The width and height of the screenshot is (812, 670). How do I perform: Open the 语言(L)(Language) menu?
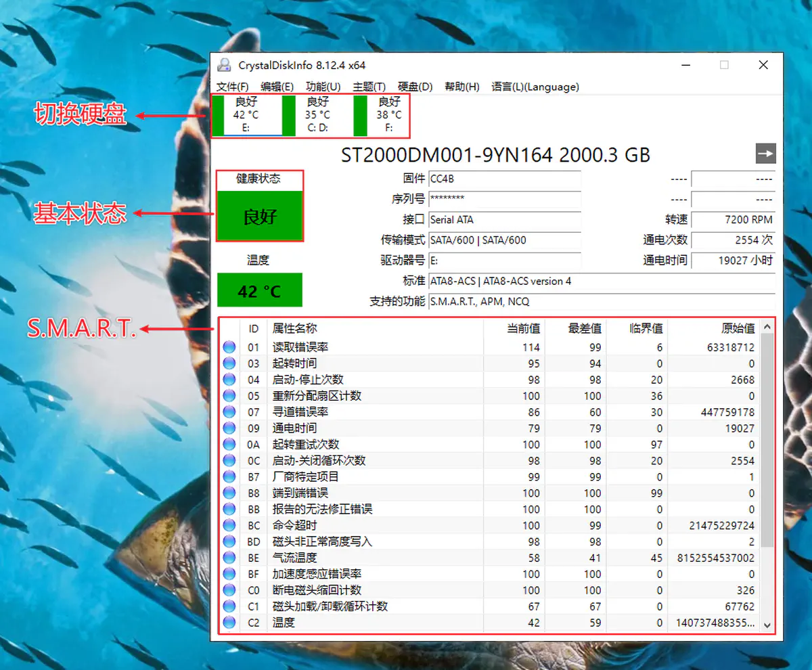(535, 87)
